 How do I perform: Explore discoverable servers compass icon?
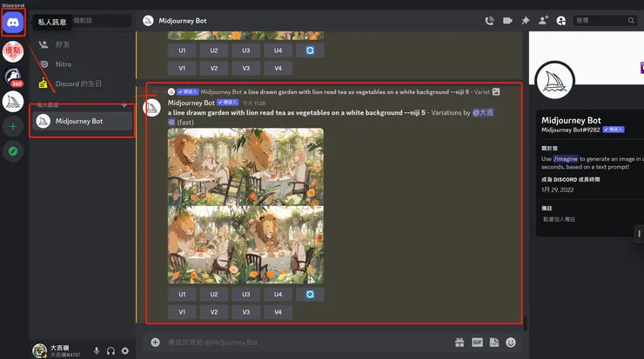pos(13,151)
